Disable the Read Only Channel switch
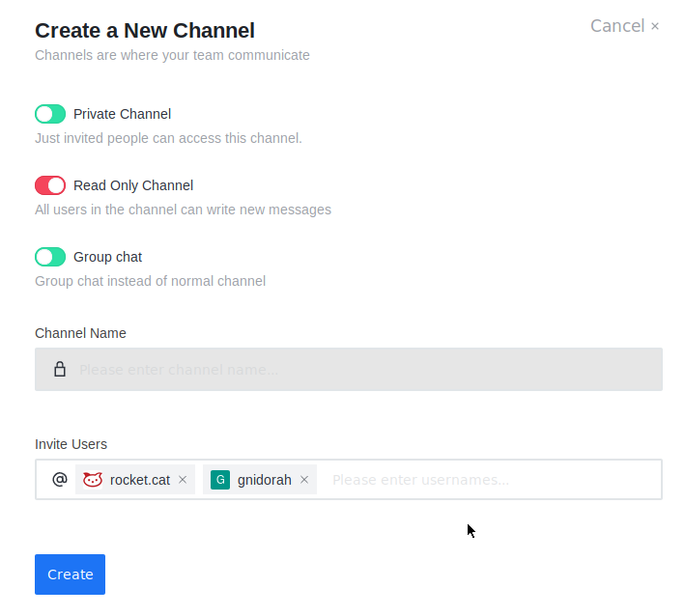This screenshot has height=616, width=685. [x=50, y=185]
